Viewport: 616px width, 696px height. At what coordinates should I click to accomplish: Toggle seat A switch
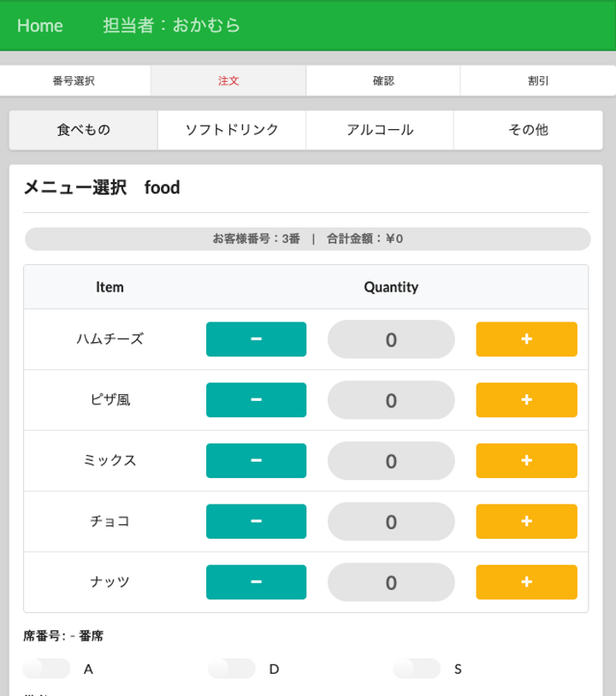click(x=46, y=669)
